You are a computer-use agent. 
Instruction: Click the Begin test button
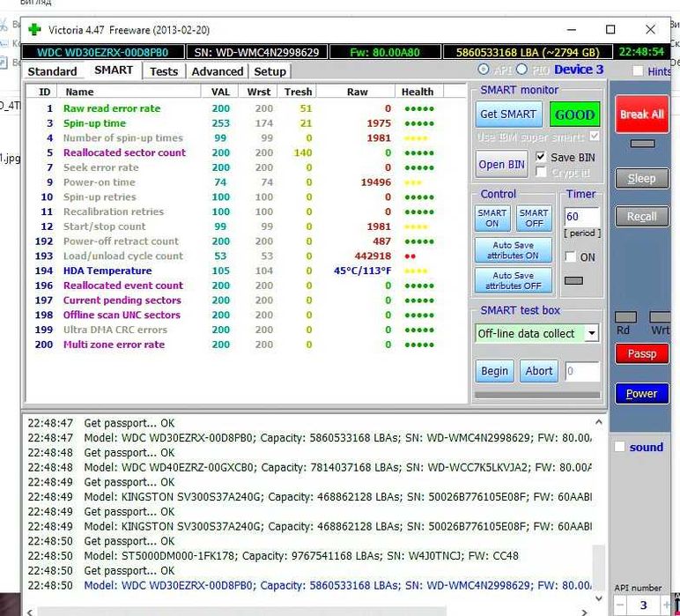pyautogui.click(x=494, y=371)
